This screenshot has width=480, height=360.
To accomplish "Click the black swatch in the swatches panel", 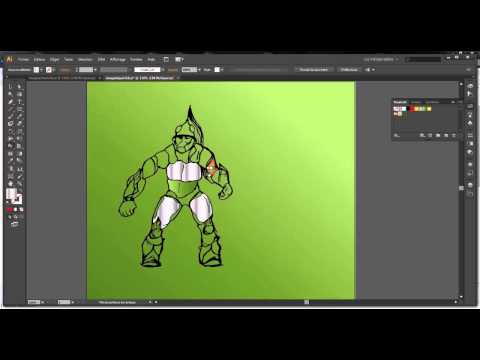I will coord(409,109).
